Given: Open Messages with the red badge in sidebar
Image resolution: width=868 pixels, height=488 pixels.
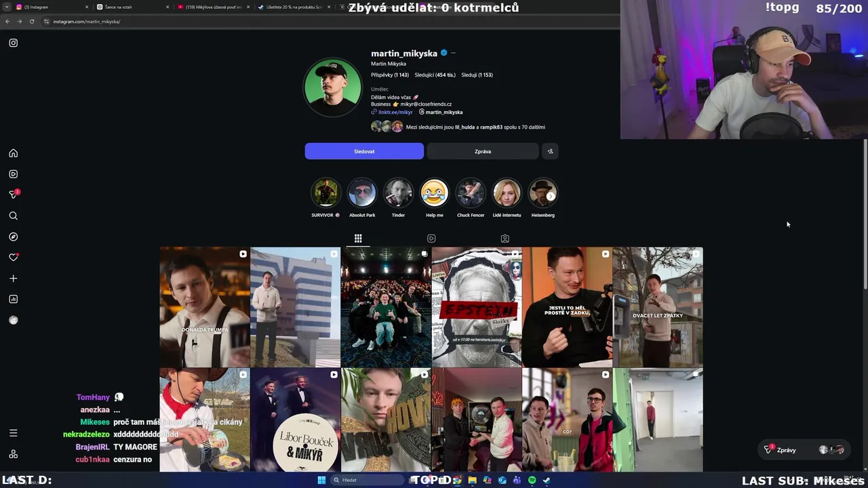Looking at the screenshot, I should point(14,195).
